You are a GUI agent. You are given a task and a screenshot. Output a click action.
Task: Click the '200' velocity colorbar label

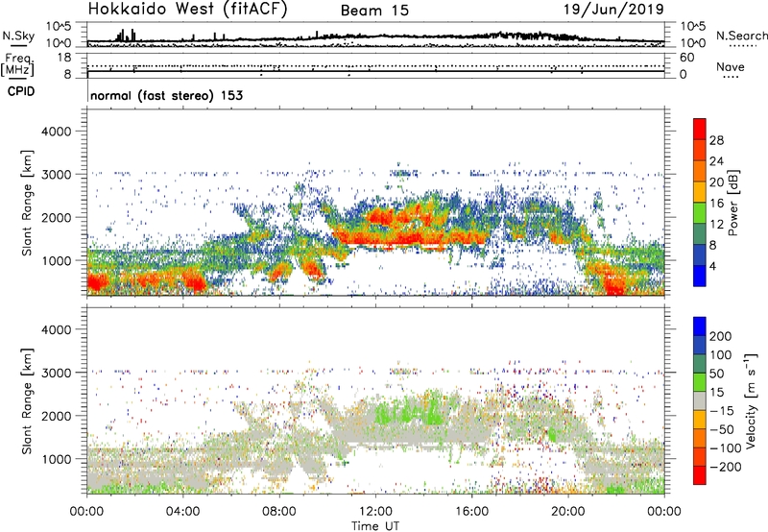[721, 336]
